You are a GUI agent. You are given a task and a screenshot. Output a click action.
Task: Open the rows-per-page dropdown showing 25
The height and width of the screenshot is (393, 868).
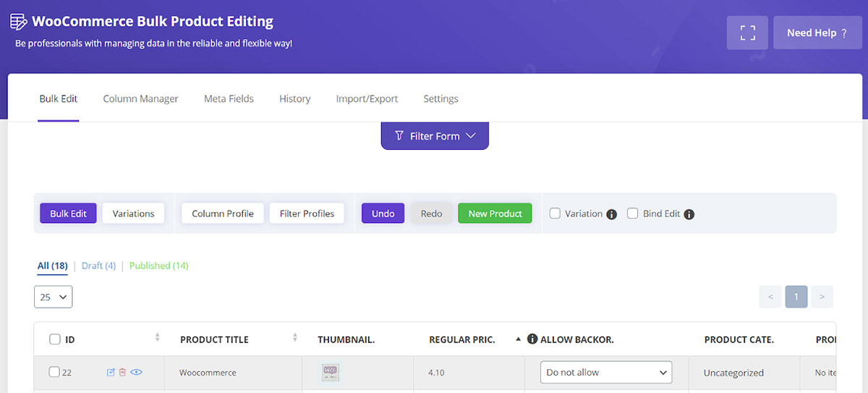tap(53, 297)
